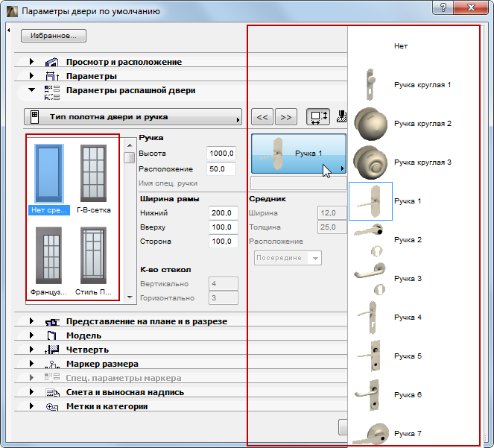
Task: Click the door type list scrollbar thumb
Action: (130, 157)
